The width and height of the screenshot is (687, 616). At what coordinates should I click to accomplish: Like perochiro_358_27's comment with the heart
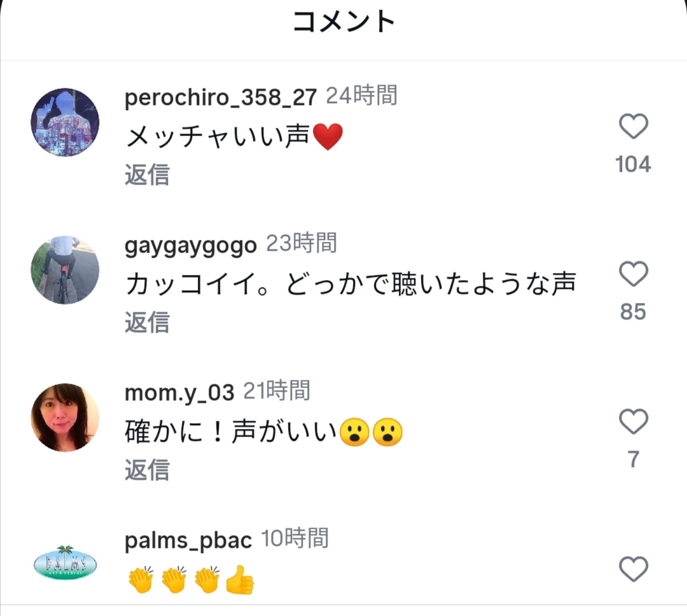[633, 127]
